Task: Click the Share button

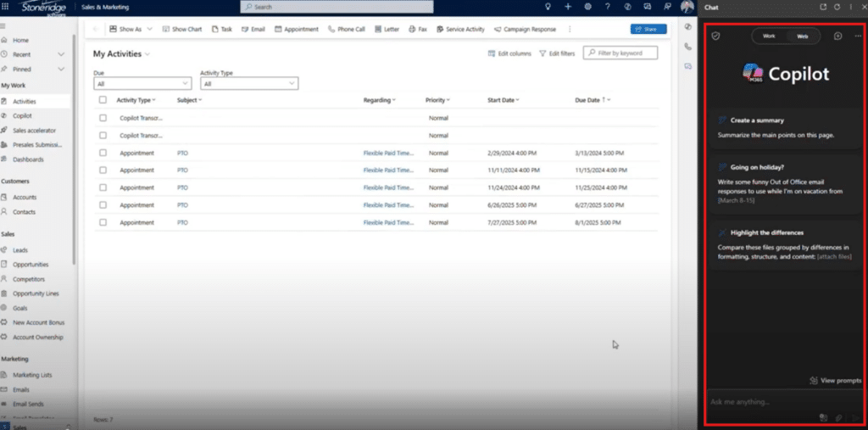Action: pyautogui.click(x=648, y=29)
